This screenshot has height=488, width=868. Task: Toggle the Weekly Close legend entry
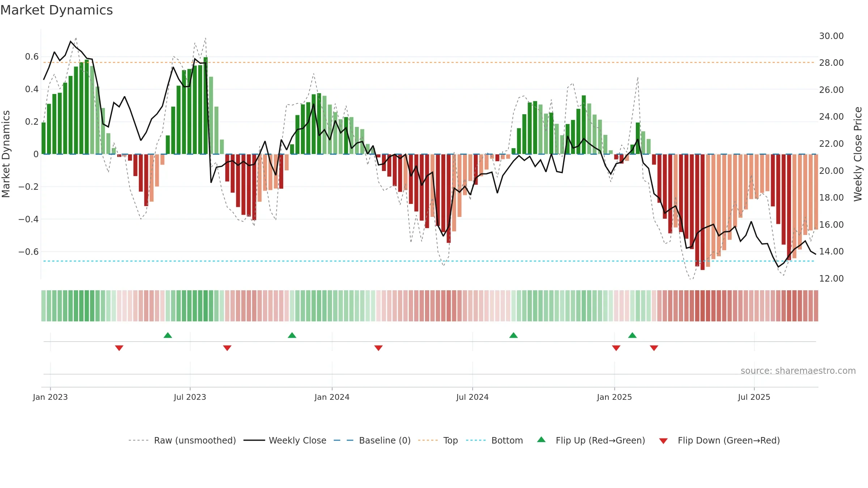(285, 440)
